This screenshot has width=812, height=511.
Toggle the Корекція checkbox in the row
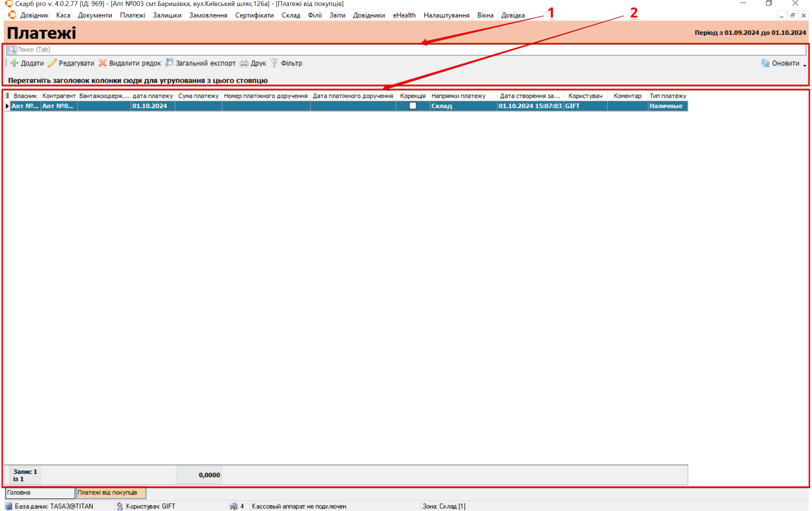pos(413,106)
